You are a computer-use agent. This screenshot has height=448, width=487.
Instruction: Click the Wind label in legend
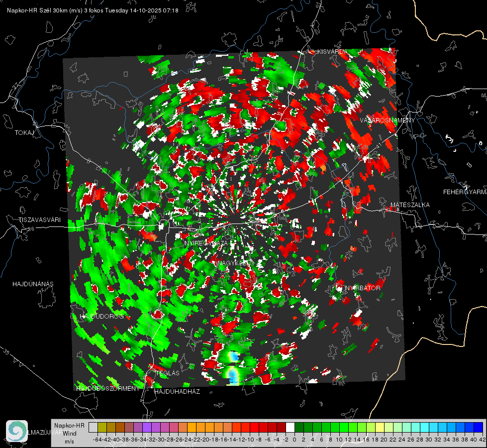(70, 434)
